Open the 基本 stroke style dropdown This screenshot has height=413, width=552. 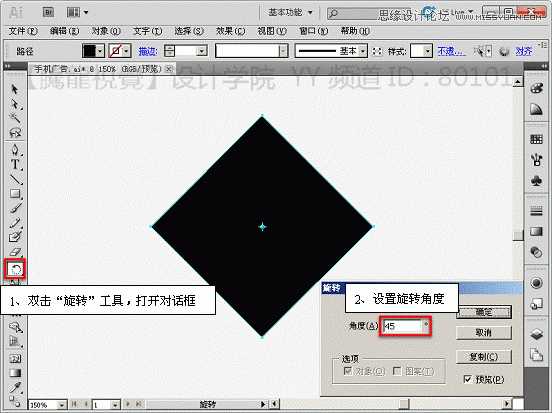click(x=363, y=51)
